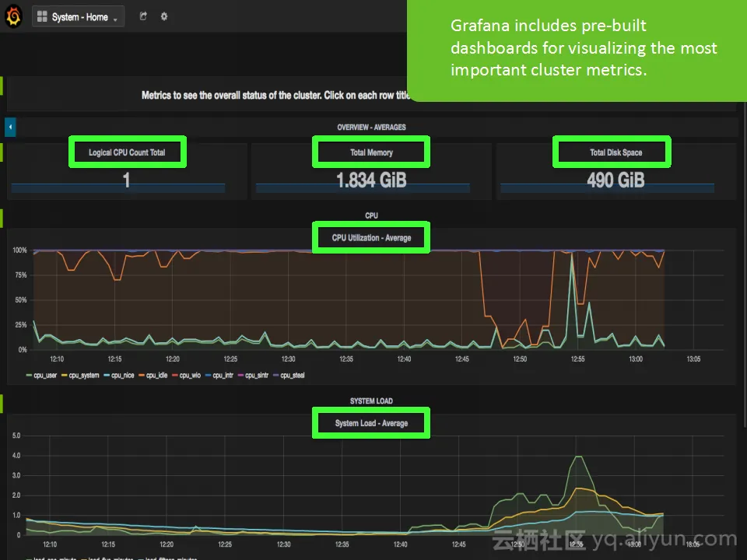
Task: Open System Load - Average panel menu
Action: tap(372, 423)
